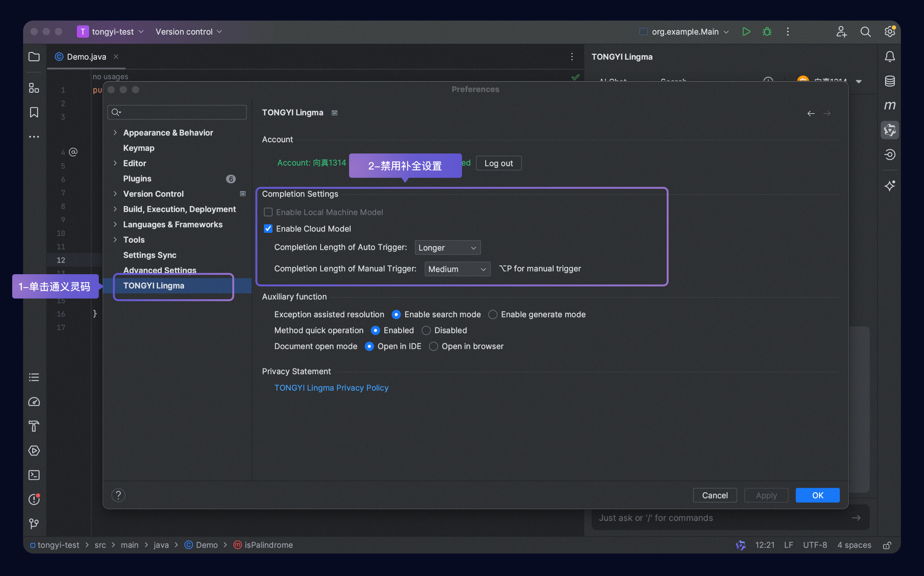Open IDE settings gear icon
Viewport: 924px width, 576px height.
pyautogui.click(x=889, y=31)
